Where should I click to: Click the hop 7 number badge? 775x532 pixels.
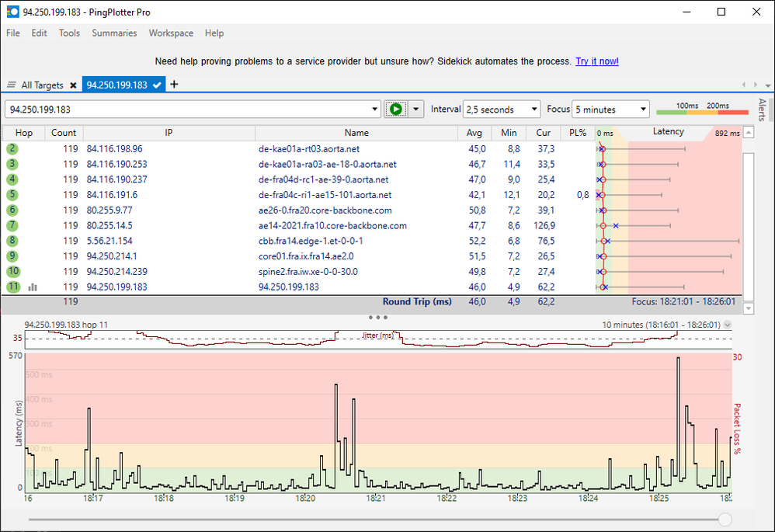[13, 226]
